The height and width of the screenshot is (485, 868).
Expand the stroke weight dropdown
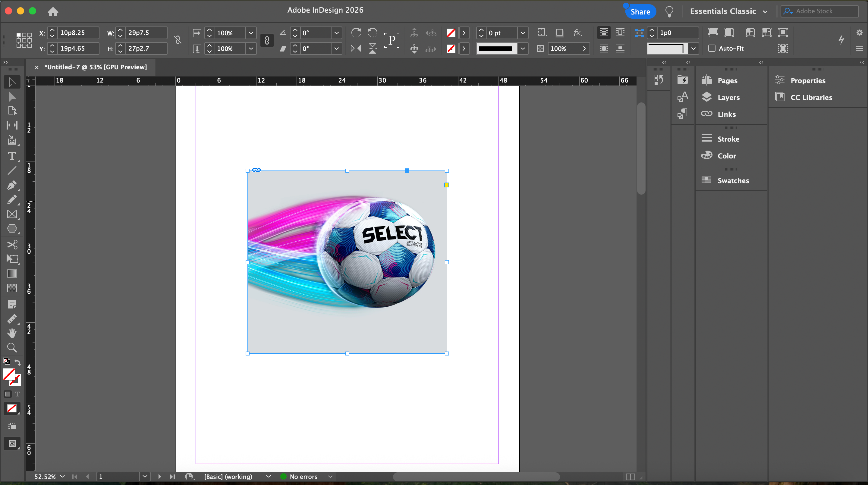pyautogui.click(x=523, y=33)
